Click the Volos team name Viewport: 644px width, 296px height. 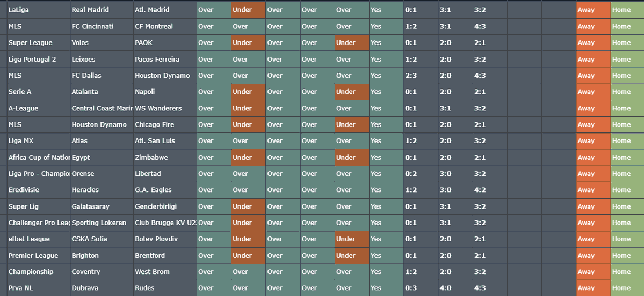pos(80,43)
